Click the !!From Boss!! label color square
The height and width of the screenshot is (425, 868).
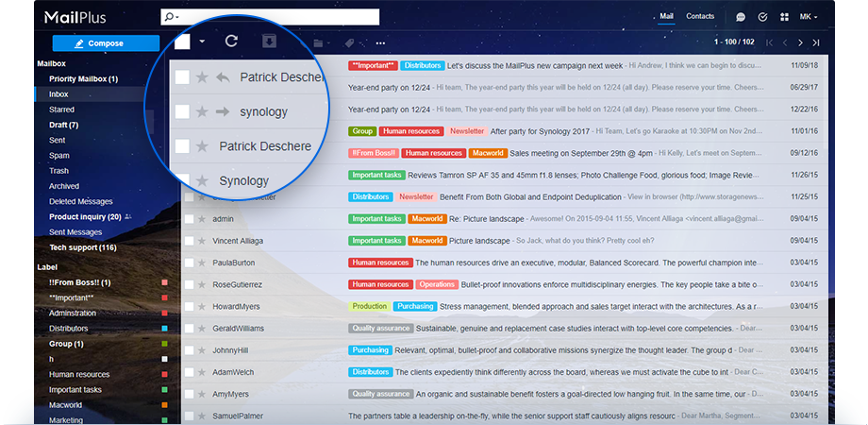point(164,282)
